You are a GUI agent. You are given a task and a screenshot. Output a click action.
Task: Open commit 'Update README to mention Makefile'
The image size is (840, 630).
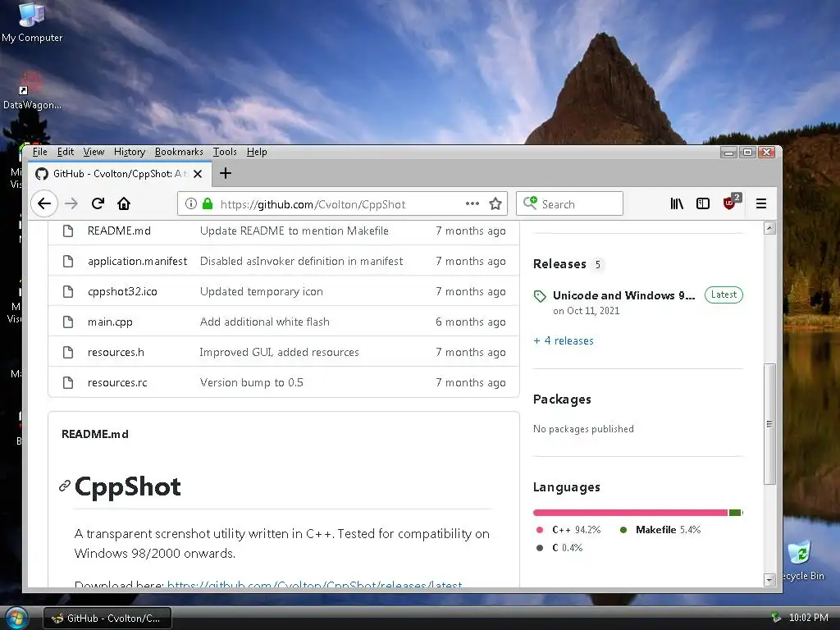tap(294, 231)
